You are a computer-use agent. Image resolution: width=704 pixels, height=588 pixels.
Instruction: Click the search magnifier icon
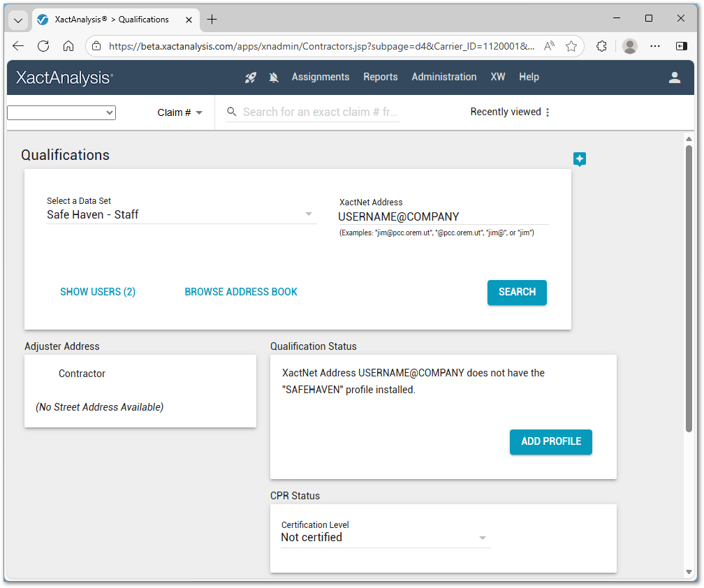tap(233, 112)
